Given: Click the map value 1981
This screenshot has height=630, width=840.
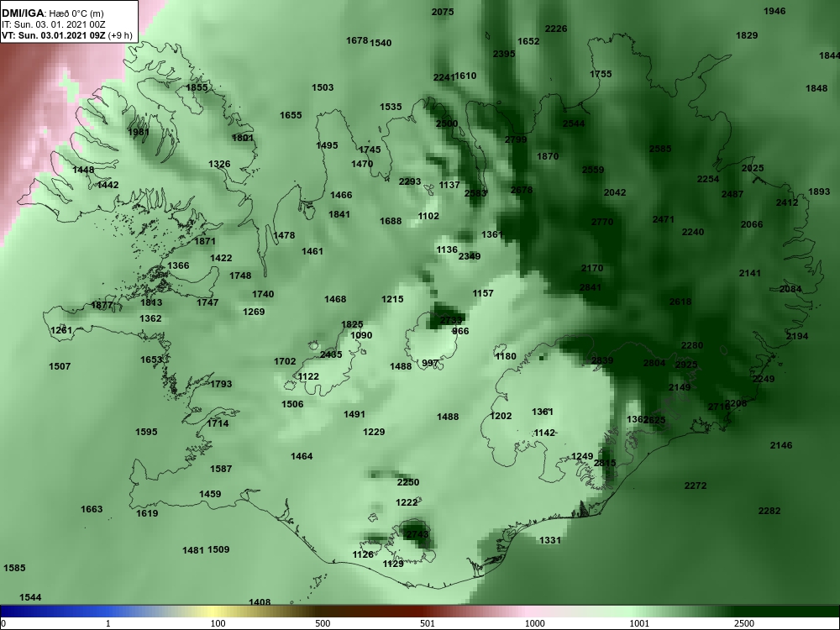Looking at the screenshot, I should [139, 132].
